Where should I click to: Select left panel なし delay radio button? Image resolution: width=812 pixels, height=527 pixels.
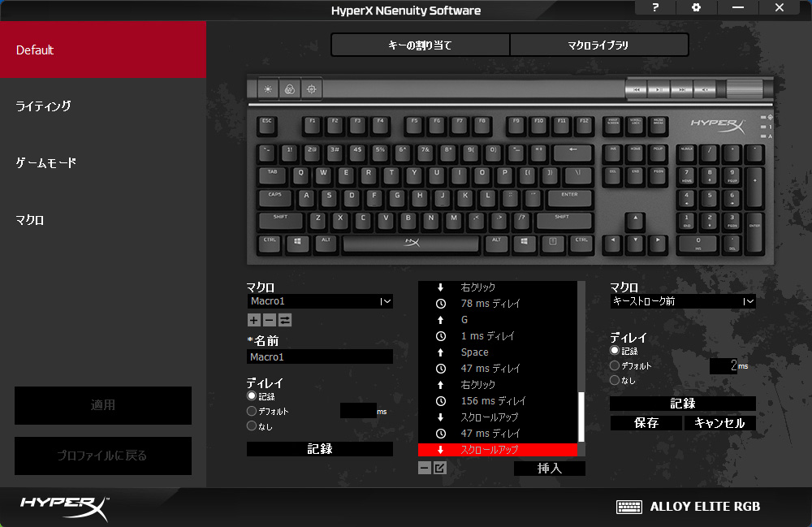click(x=252, y=426)
